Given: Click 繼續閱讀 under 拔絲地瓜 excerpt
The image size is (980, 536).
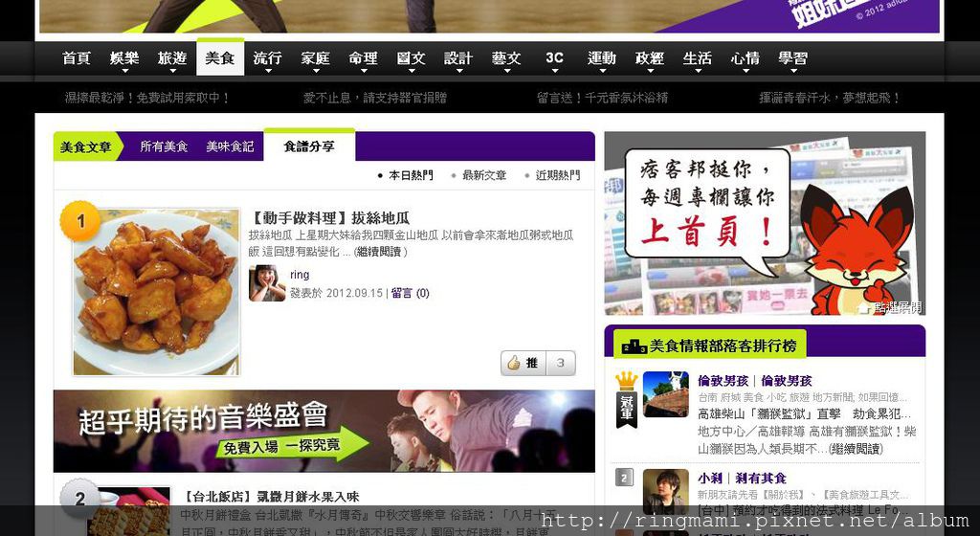Looking at the screenshot, I should [379, 252].
